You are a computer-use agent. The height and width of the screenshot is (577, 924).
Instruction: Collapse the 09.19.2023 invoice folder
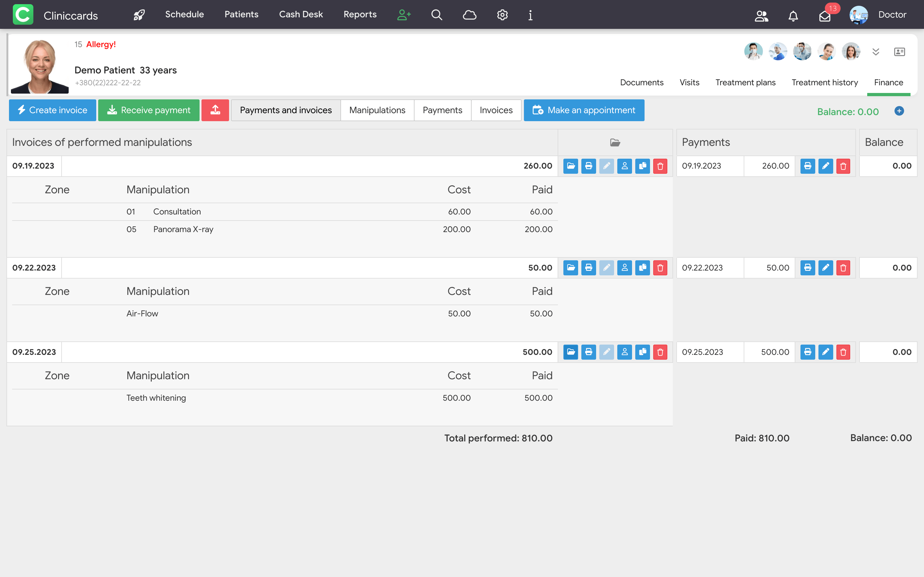click(x=570, y=166)
